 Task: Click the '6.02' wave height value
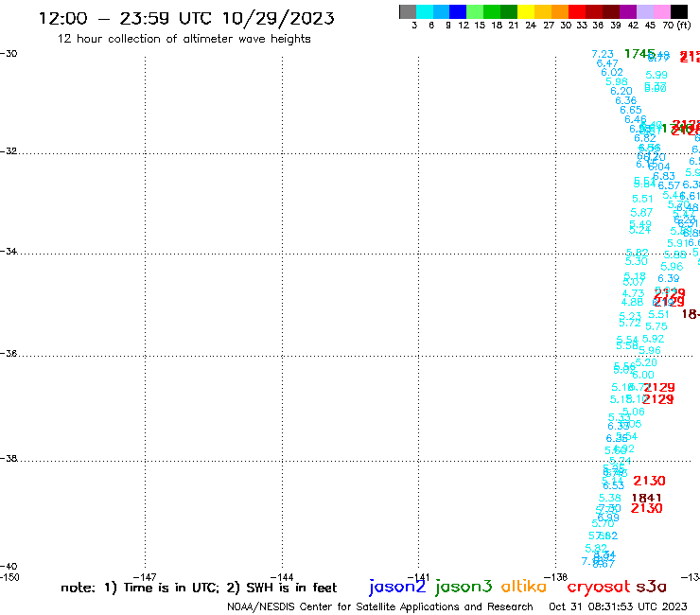(x=612, y=72)
